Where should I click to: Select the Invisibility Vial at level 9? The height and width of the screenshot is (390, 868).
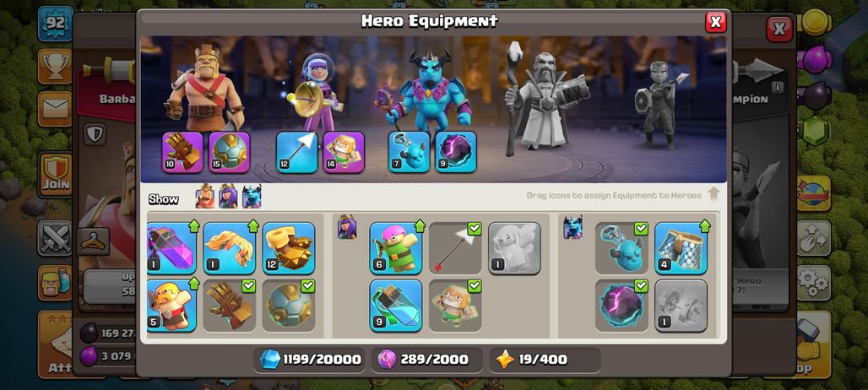tap(396, 306)
